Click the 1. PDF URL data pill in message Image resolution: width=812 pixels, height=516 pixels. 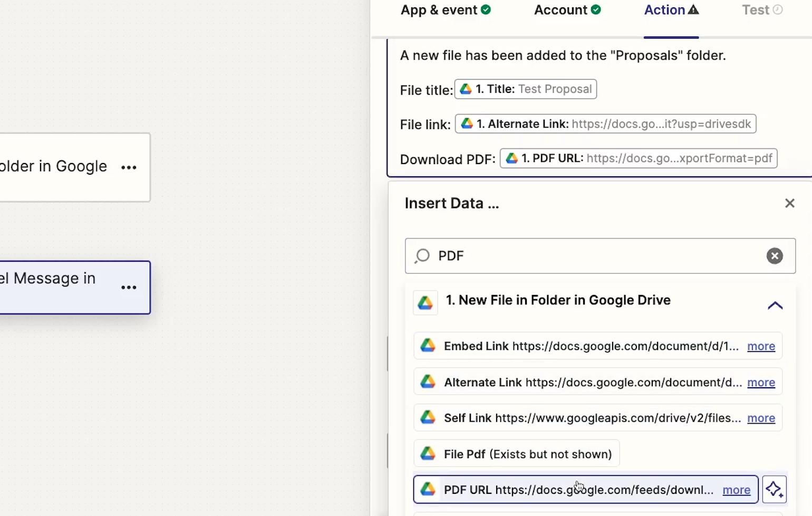(x=639, y=158)
